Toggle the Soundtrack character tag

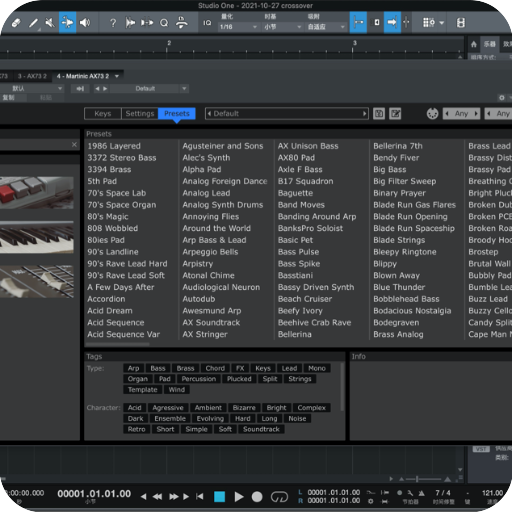pos(261,429)
